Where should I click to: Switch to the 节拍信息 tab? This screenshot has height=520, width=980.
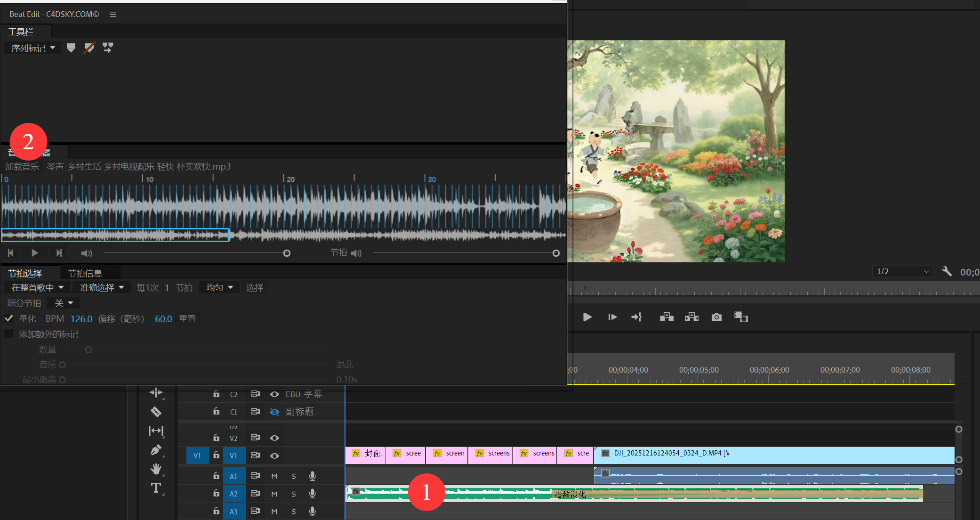pyautogui.click(x=85, y=273)
